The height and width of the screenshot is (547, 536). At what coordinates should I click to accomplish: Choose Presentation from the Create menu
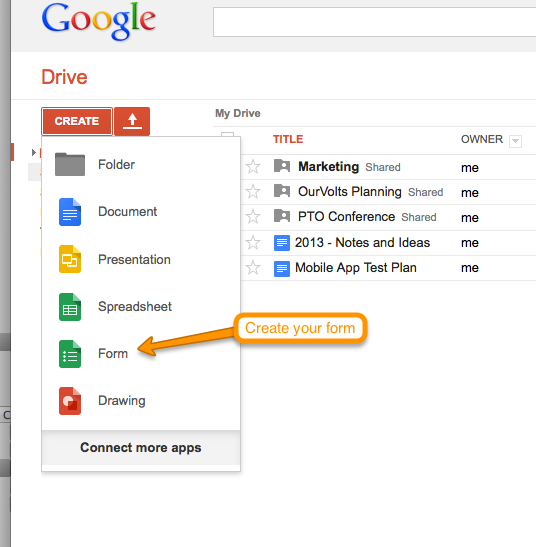click(141, 259)
